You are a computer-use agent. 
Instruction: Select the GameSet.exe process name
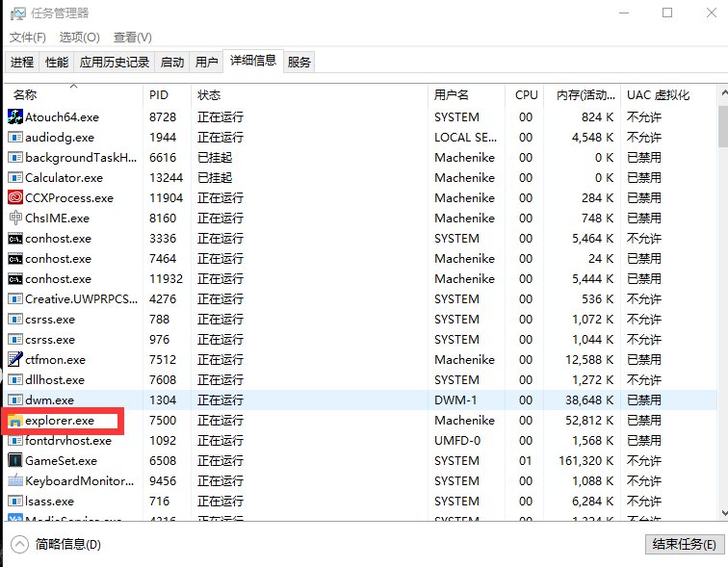[61, 461]
